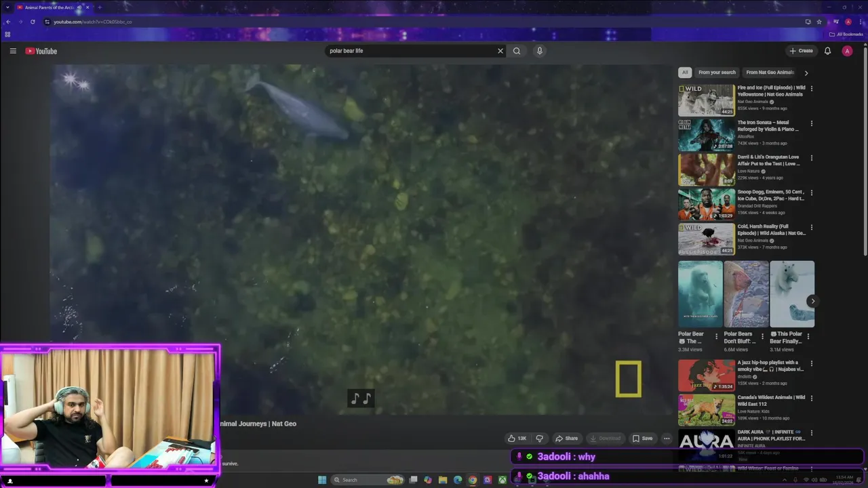Image resolution: width=868 pixels, height=488 pixels.
Task: Open options for Cold, Harsh Reality video
Action: click(x=812, y=227)
